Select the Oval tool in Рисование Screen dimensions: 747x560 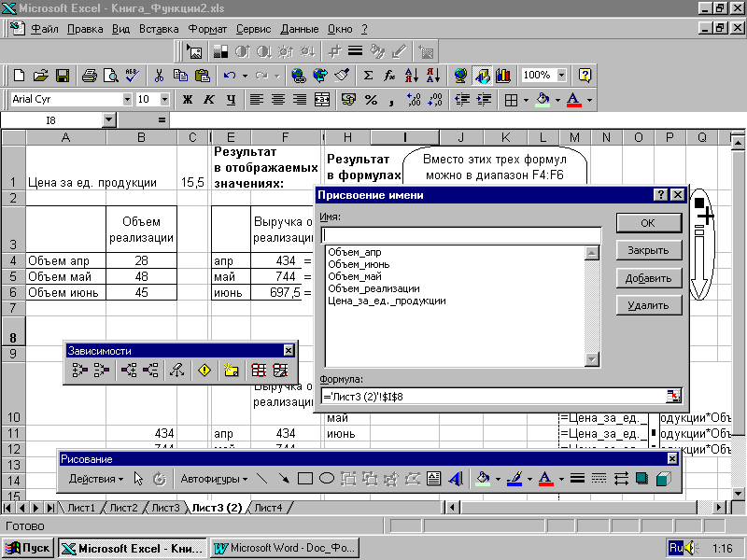pos(326,479)
